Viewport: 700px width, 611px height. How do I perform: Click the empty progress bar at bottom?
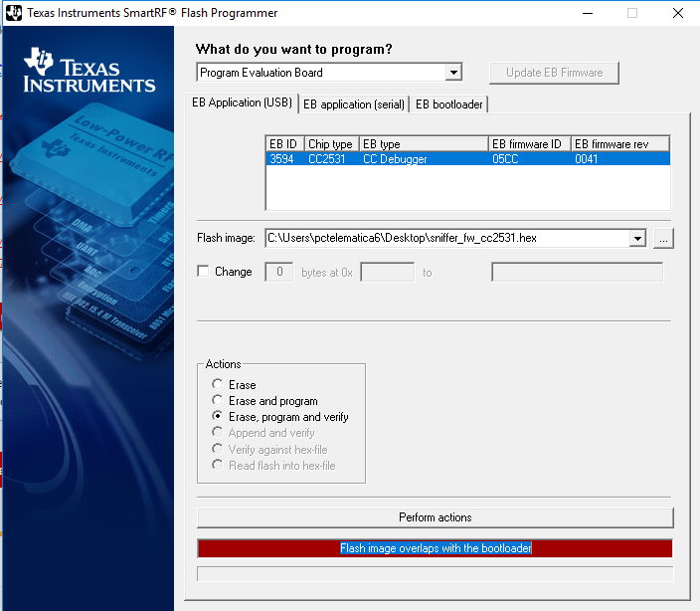(x=436, y=574)
